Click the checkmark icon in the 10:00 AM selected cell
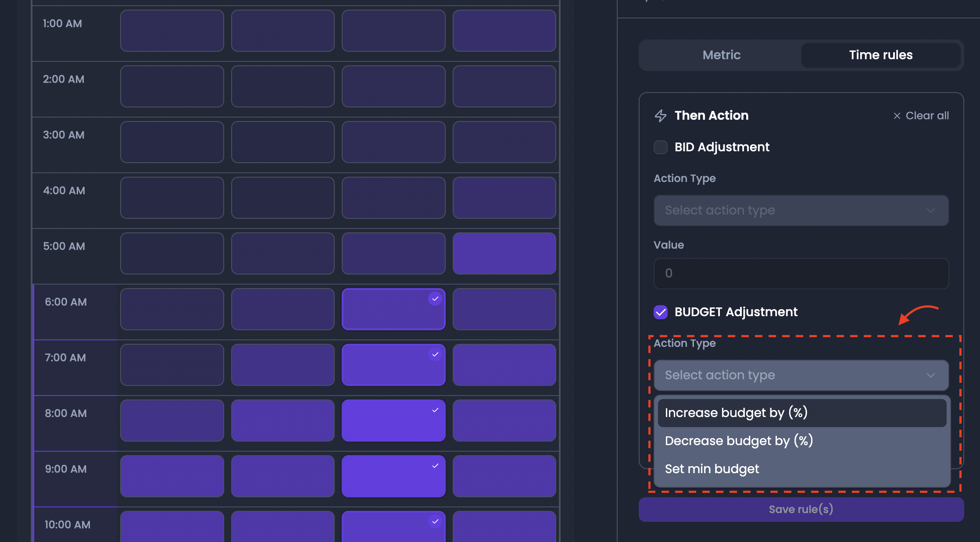This screenshot has height=542, width=980. (435, 521)
